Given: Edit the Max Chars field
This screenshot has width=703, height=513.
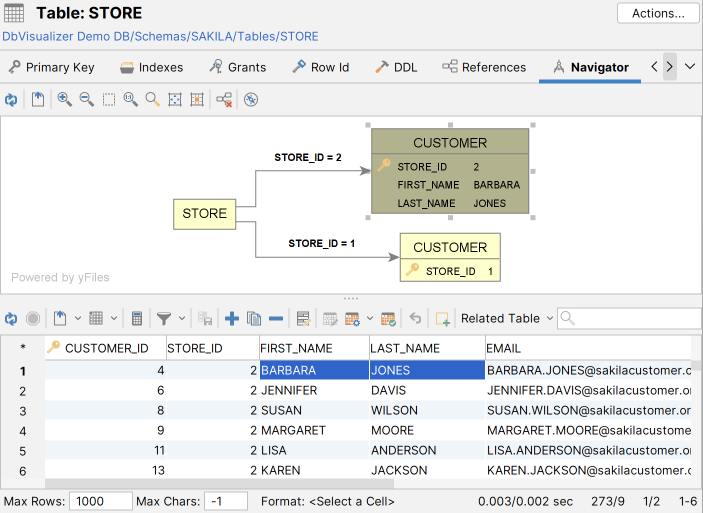Looking at the screenshot, I should click(x=226, y=501).
